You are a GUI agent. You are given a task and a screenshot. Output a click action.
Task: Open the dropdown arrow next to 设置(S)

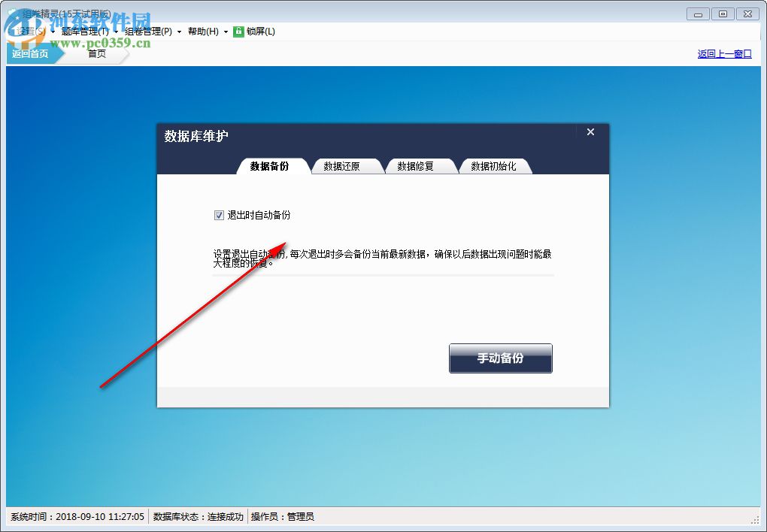pyautogui.click(x=53, y=32)
